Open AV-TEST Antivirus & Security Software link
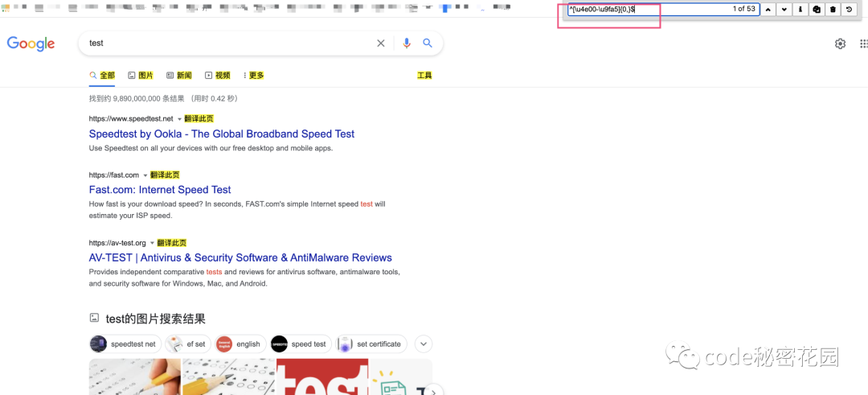868x395 pixels. click(x=240, y=257)
